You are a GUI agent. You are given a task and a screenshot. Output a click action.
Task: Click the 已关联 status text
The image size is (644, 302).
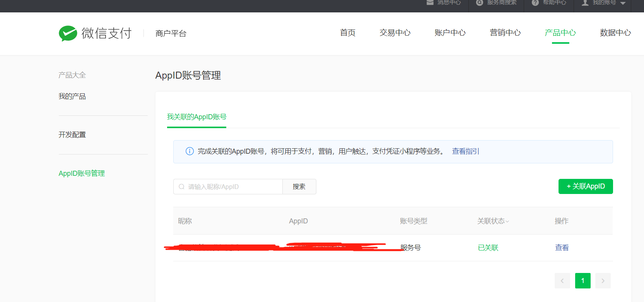(x=488, y=248)
